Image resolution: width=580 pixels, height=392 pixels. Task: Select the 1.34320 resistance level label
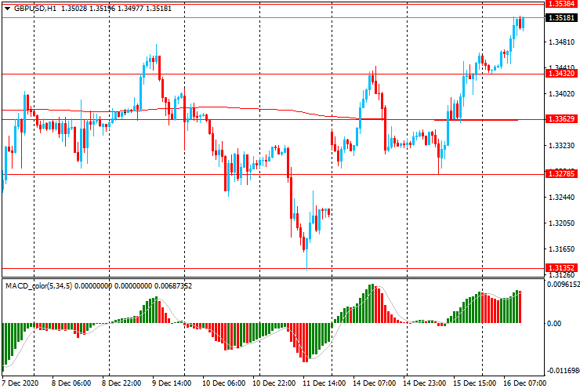pyautogui.click(x=562, y=74)
